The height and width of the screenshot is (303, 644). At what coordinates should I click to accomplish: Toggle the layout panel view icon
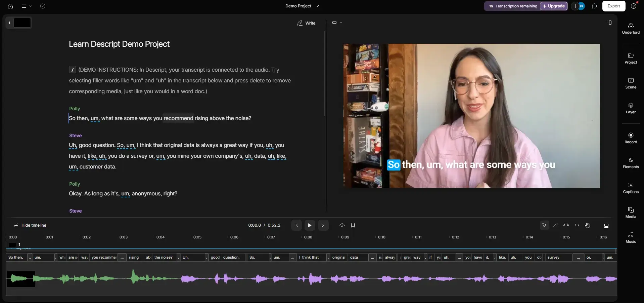[609, 23]
